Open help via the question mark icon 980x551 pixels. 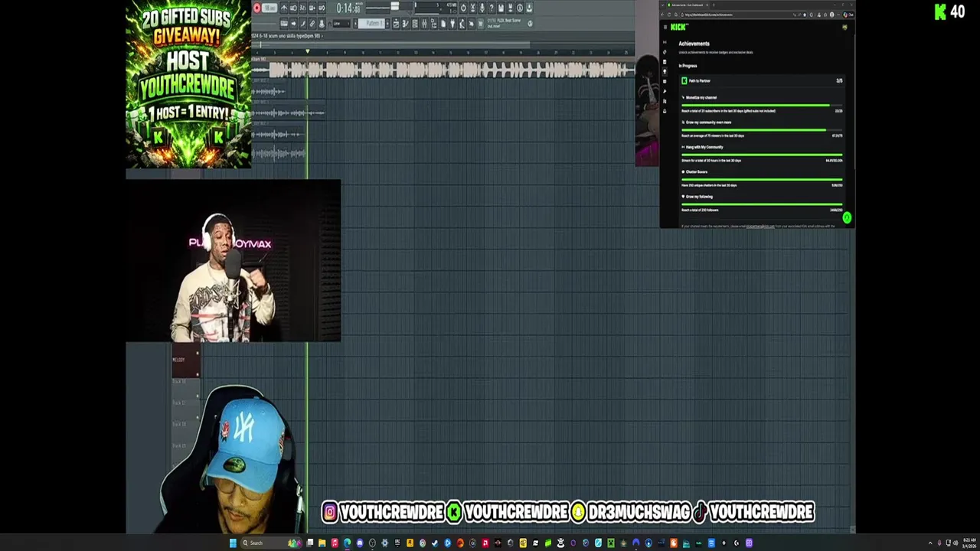pos(492,8)
